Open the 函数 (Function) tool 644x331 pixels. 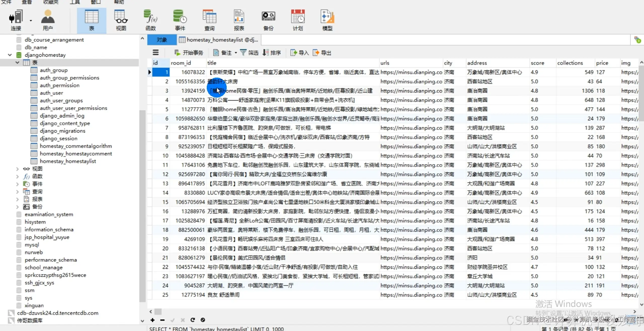(x=150, y=20)
